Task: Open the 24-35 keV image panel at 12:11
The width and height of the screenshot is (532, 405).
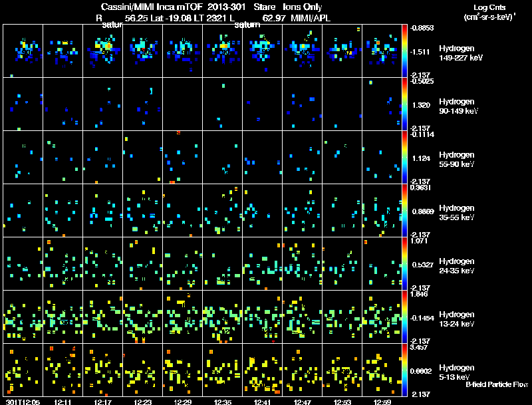Action: coord(63,264)
